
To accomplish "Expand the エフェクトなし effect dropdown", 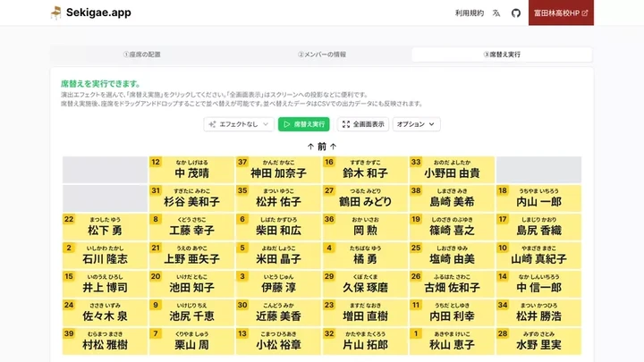I will point(239,124).
